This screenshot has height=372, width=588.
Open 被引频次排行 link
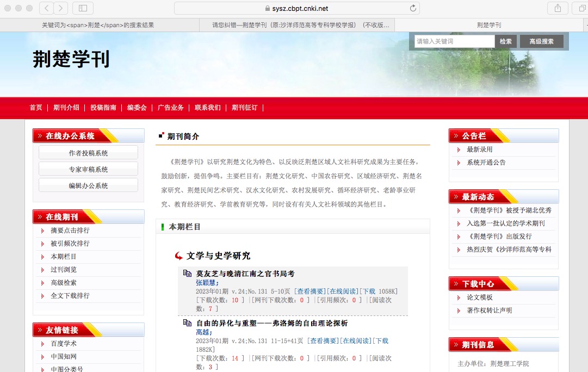click(x=70, y=243)
